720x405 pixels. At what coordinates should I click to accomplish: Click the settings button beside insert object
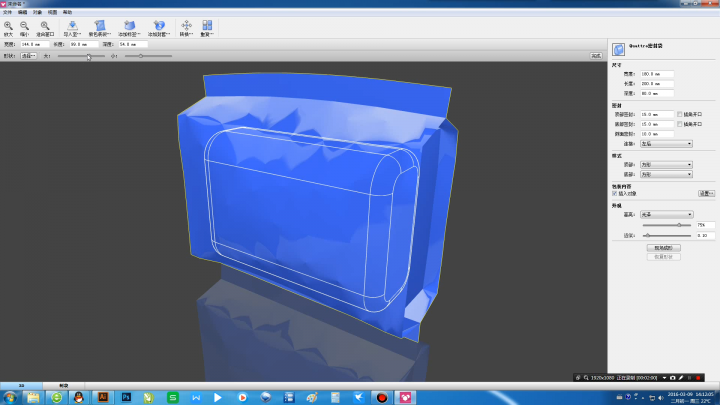coord(706,193)
